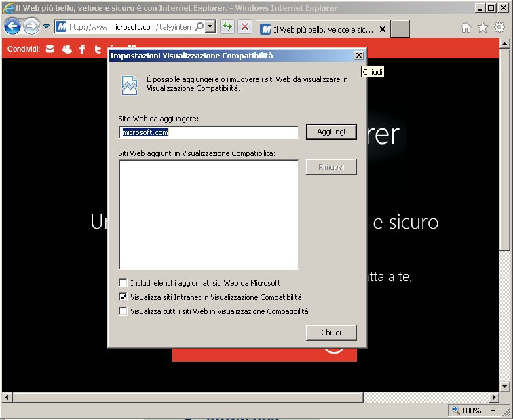The image size is (513, 420).
Task: Click the 'Sito Web da aggiungere' text field
Action: [209, 132]
